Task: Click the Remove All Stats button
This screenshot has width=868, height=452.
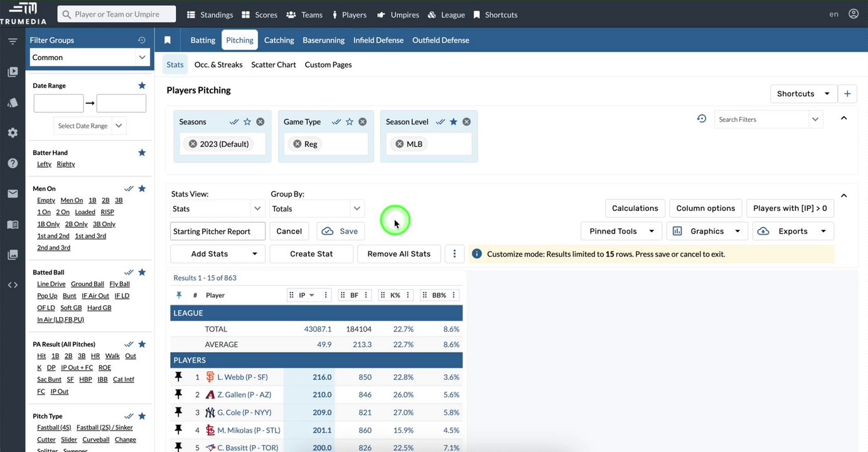Action: [399, 254]
